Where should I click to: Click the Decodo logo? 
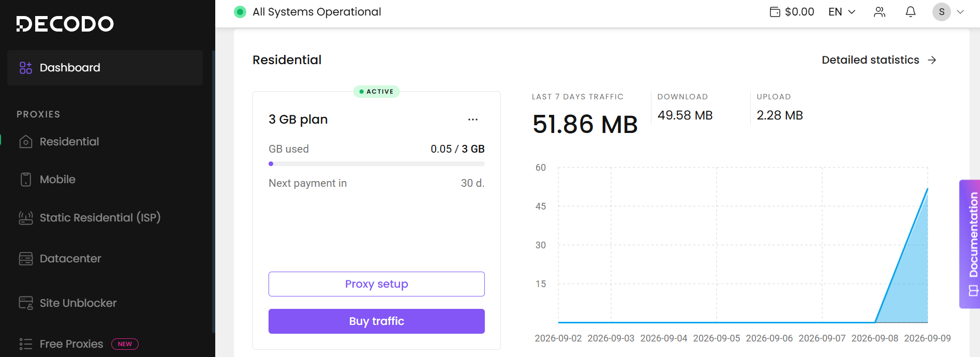tap(65, 24)
